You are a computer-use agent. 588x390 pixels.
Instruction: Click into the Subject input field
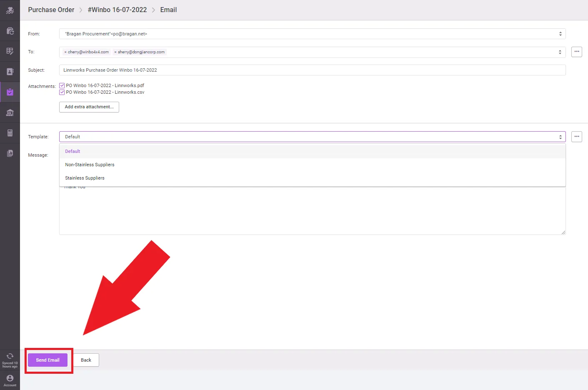(312, 70)
